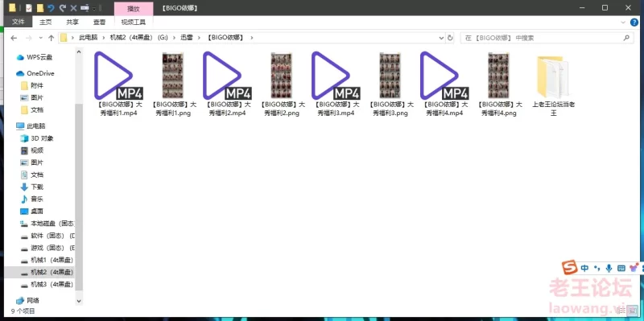Select the 大秀福利3.png image thumbnail
The height and width of the screenshot is (321, 644).
[x=390, y=84]
